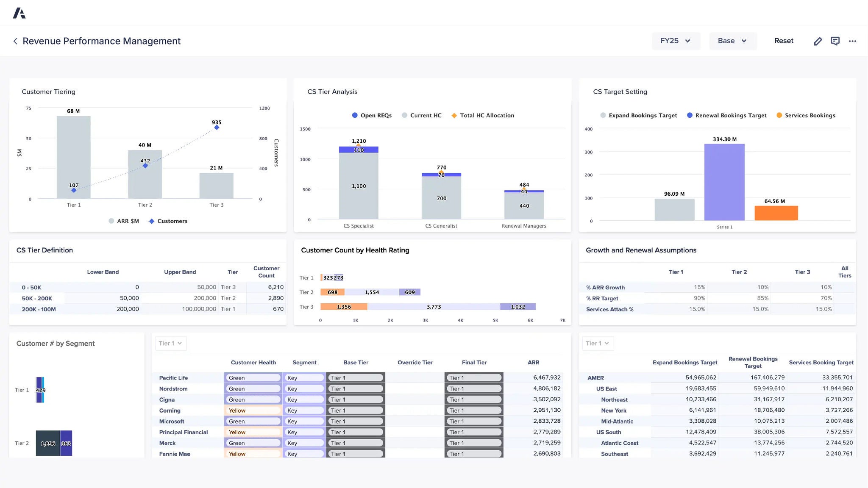Click the Reset button
This screenshot has width=868, height=488.
point(783,41)
